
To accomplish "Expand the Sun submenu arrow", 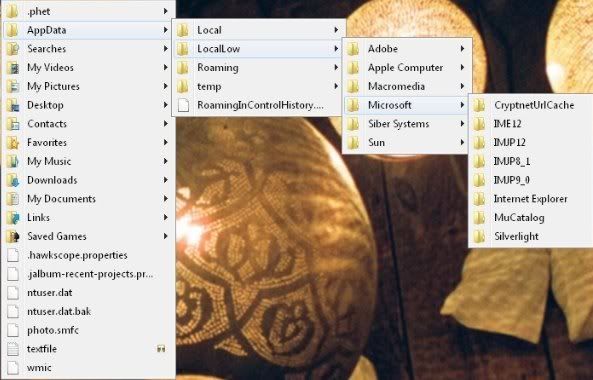I will pos(462,143).
